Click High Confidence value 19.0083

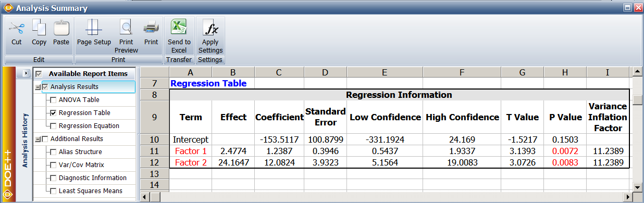[x=462, y=162]
